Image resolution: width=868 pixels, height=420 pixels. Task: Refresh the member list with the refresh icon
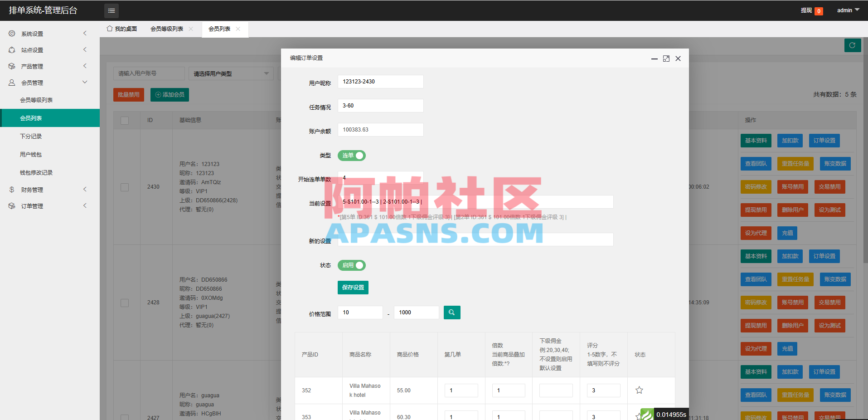pos(852,45)
